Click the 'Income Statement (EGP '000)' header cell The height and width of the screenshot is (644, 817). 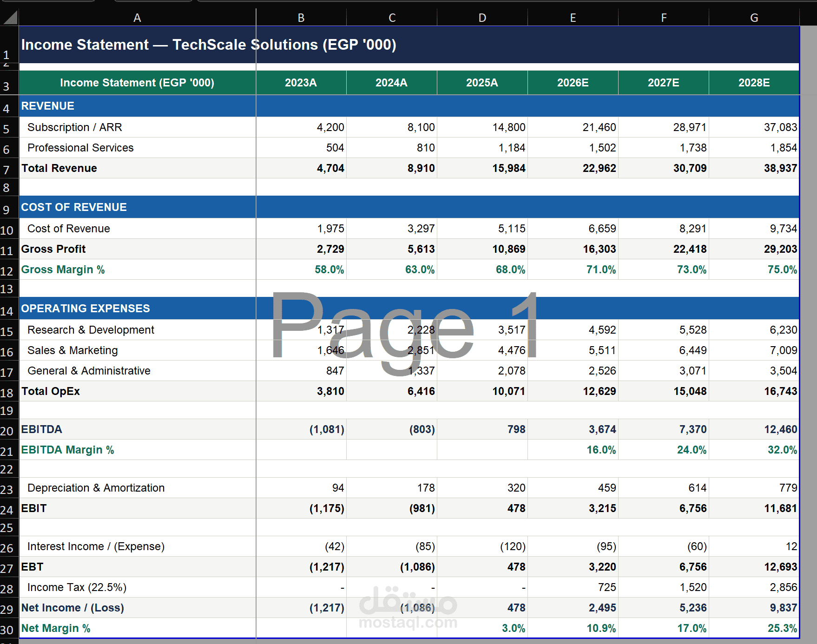pos(137,83)
